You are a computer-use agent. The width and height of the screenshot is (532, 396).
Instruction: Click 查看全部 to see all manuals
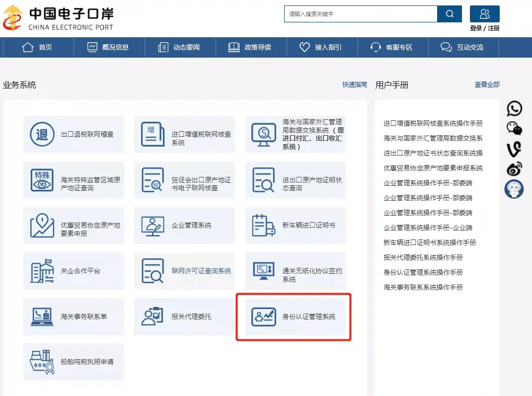click(487, 84)
